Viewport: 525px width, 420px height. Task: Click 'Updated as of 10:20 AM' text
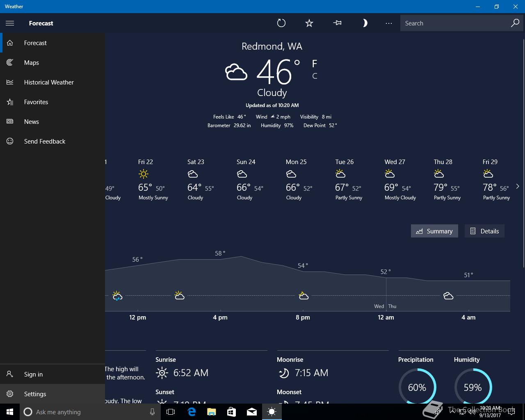(x=272, y=105)
